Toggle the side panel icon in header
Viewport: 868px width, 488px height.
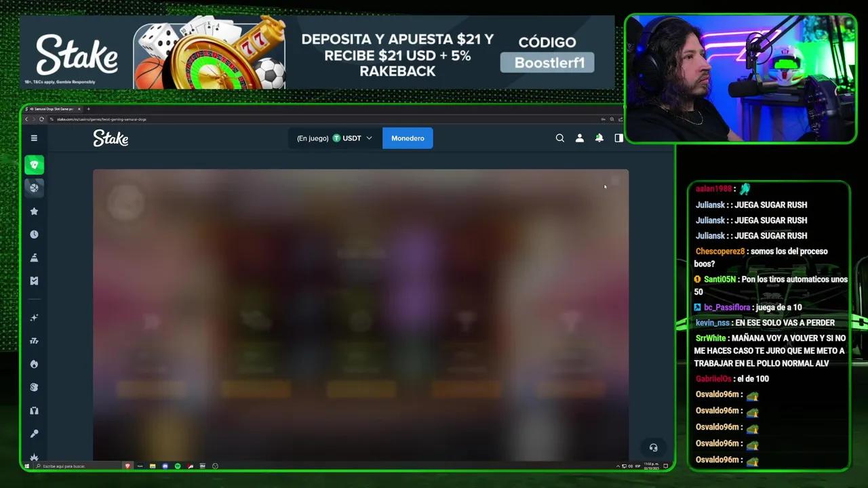619,138
